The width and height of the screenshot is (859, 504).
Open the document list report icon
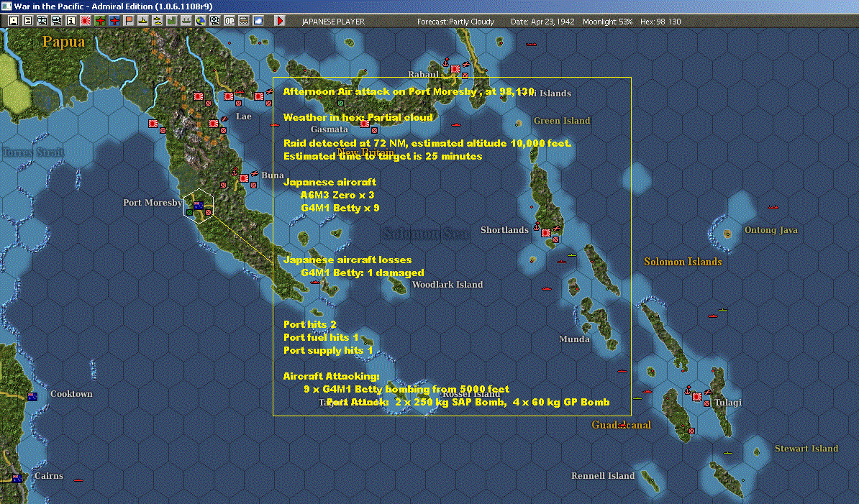(x=28, y=21)
